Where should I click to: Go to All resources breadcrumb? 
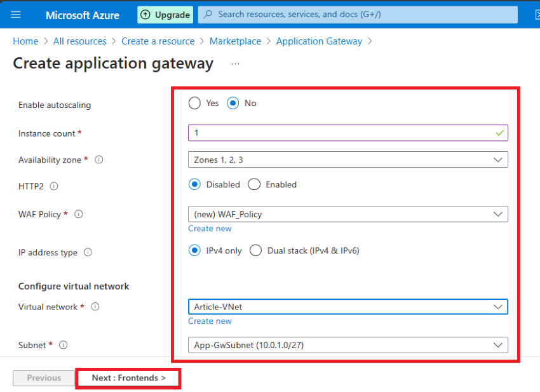(x=80, y=41)
